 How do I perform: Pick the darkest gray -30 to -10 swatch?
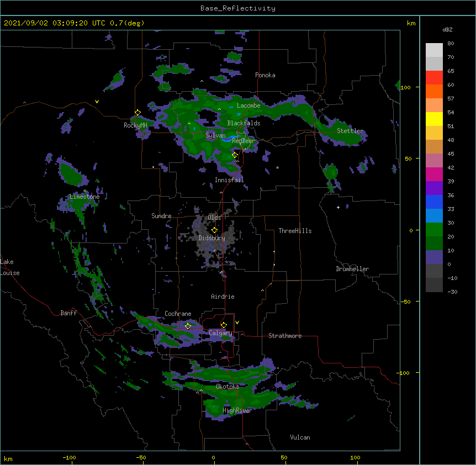434,285
